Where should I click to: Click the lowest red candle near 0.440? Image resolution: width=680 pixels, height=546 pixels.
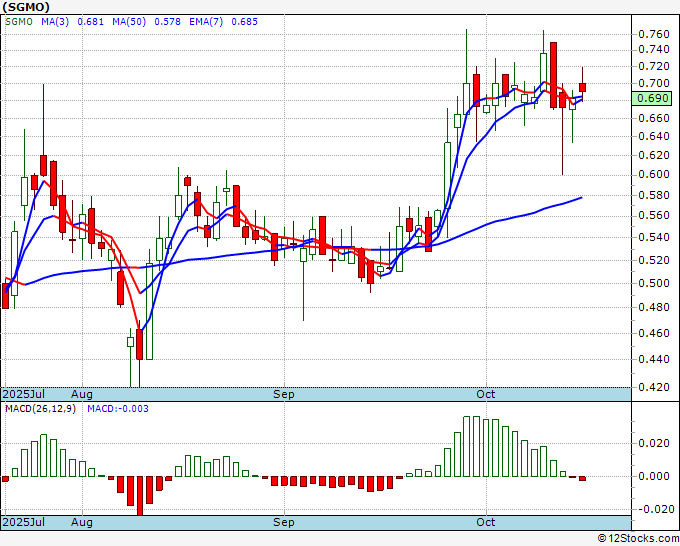[x=140, y=344]
